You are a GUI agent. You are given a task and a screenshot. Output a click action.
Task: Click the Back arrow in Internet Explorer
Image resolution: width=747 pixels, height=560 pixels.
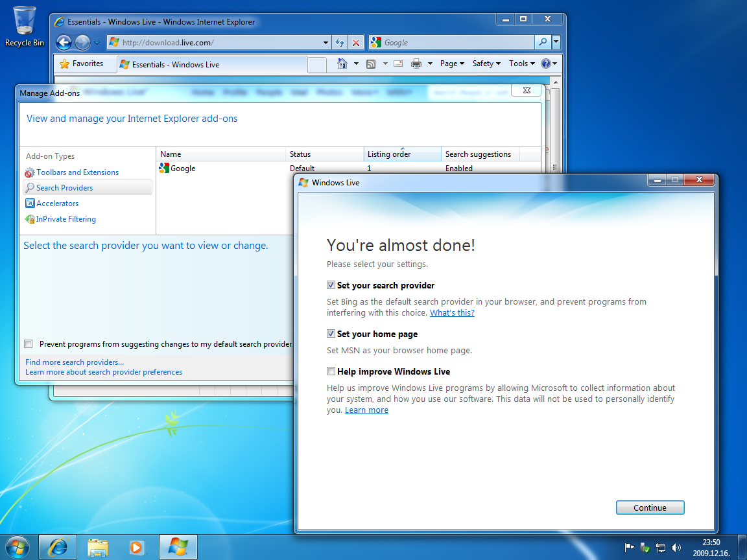(64, 43)
